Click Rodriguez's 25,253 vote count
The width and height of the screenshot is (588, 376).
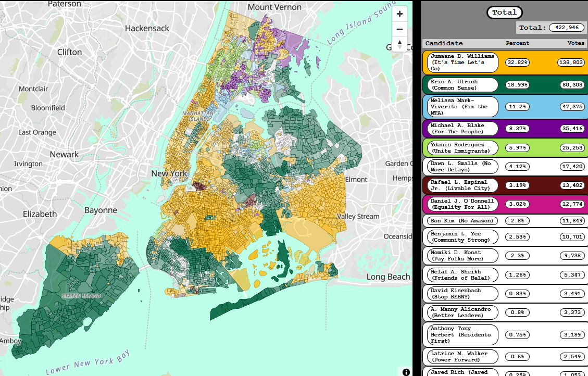[572, 148]
